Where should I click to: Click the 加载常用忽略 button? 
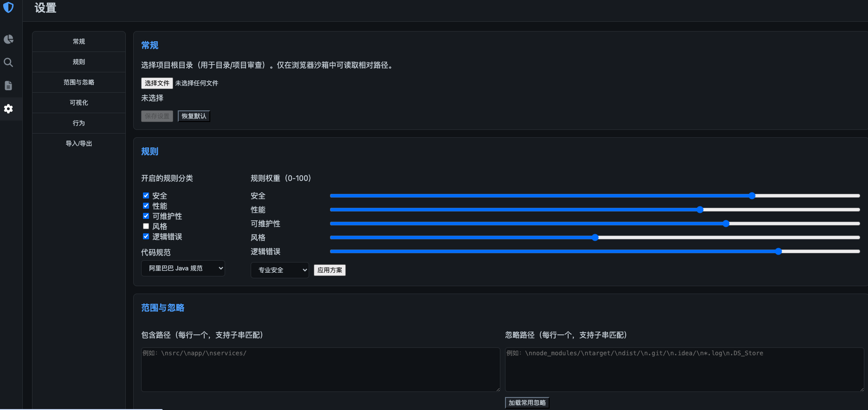tap(527, 403)
